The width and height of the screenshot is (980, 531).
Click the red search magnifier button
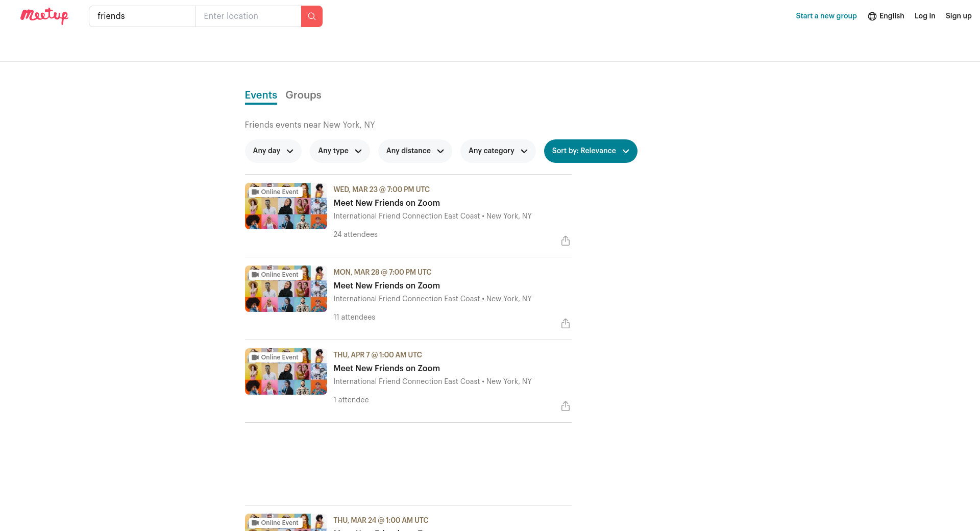[311, 16]
